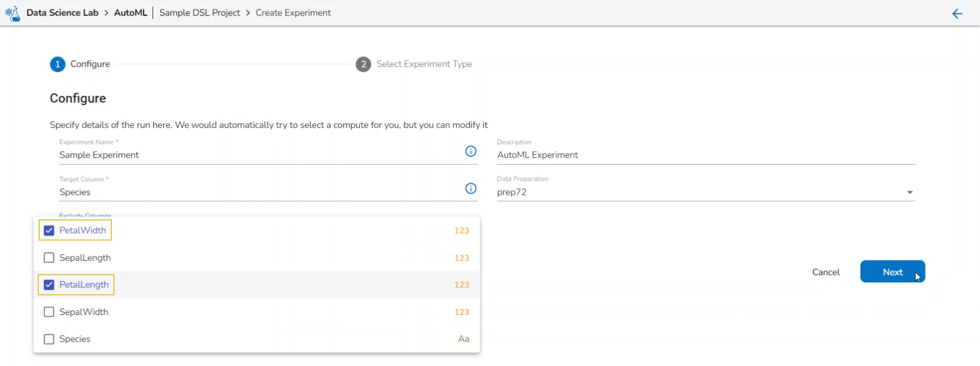The height and width of the screenshot is (366, 980).
Task: Click the Aa text type icon beside Species
Action: coord(463,339)
